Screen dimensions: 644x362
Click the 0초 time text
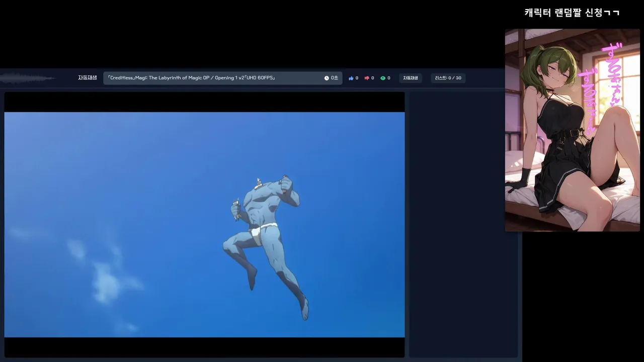(x=335, y=78)
